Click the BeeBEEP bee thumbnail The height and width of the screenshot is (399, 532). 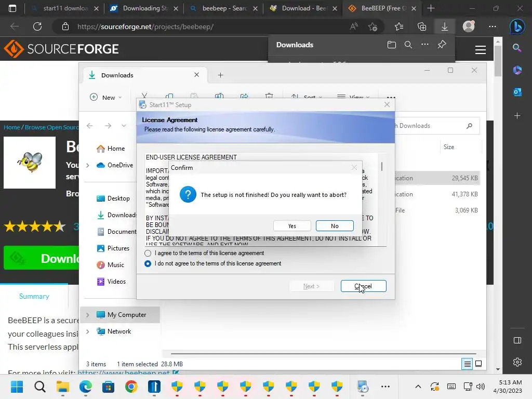[x=30, y=163]
